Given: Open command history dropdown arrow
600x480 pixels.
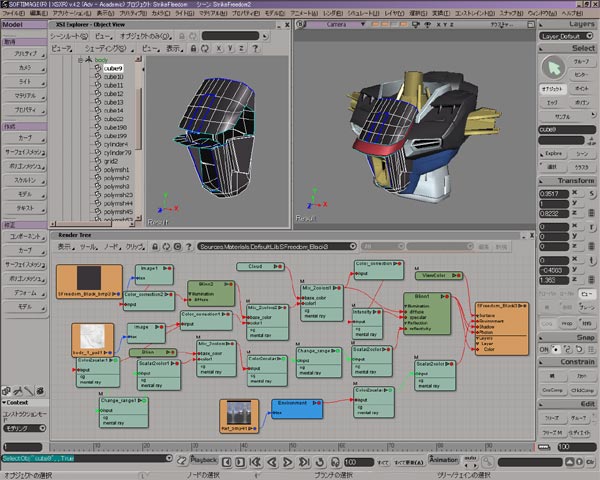Looking at the screenshot, I should (169, 458).
